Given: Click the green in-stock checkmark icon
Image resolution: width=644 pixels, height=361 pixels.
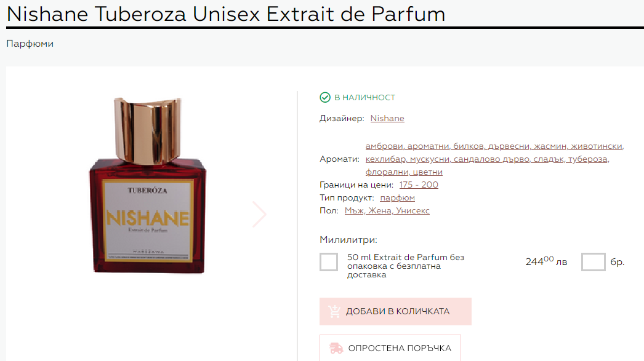Looking at the screenshot, I should [x=325, y=97].
